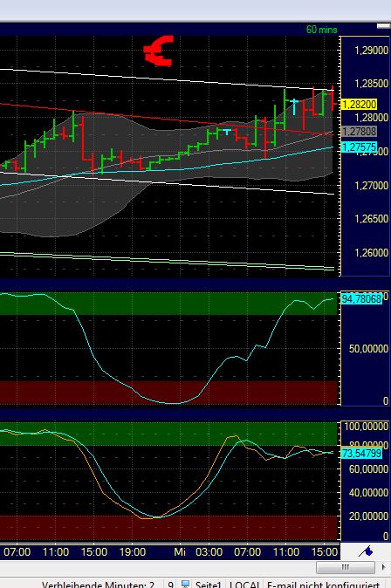Click the '60 mins' timeframe label
Screen dimensions: 391x588
[321, 30]
